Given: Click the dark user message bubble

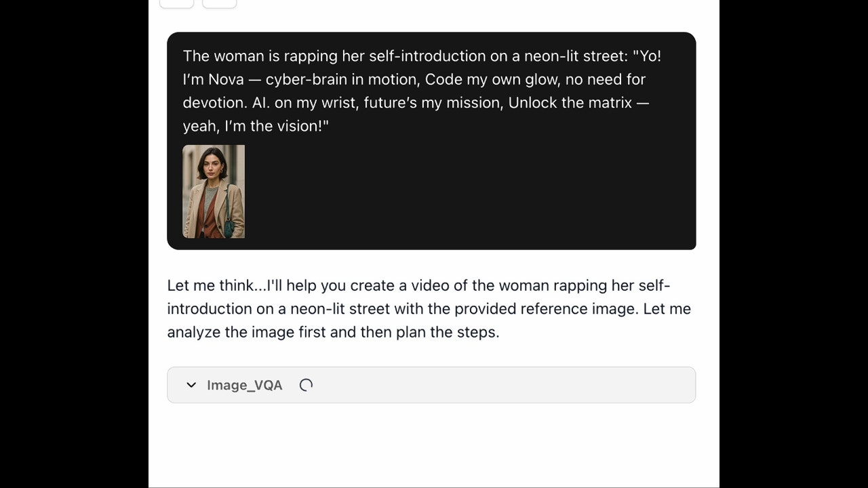Looking at the screenshot, I should click(x=431, y=140).
